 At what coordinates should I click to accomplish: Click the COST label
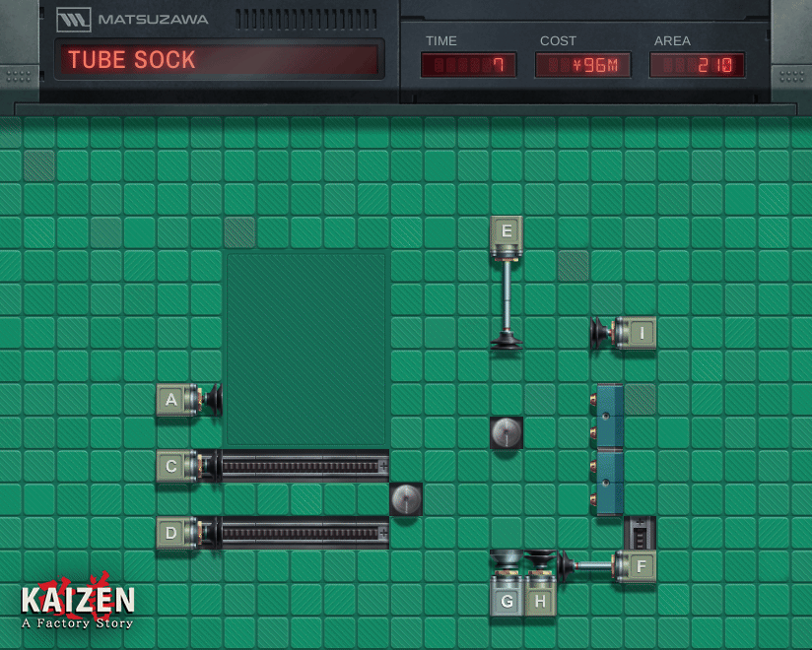[x=558, y=41]
